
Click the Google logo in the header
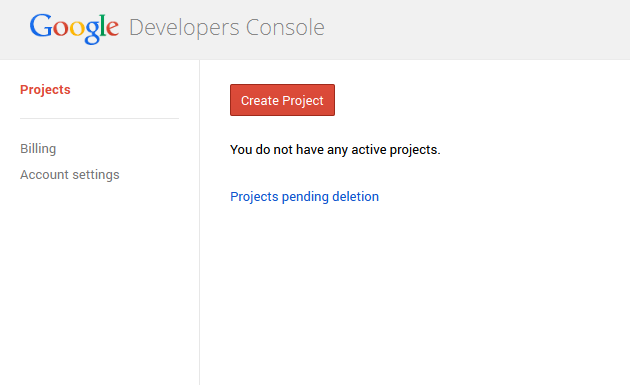coord(74,28)
